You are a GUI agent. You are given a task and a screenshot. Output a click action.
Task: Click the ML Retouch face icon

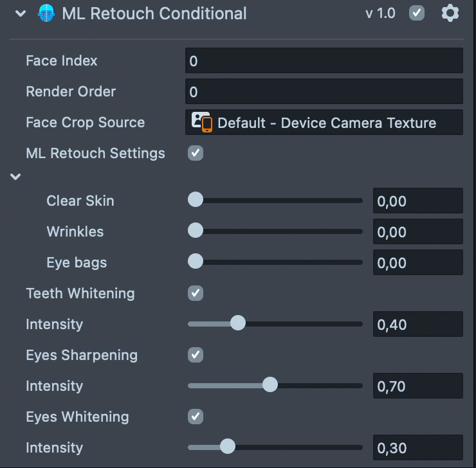[47, 14]
